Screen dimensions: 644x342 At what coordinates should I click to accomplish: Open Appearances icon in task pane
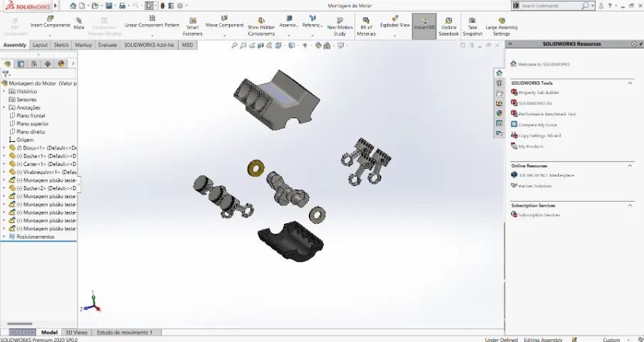(499, 113)
